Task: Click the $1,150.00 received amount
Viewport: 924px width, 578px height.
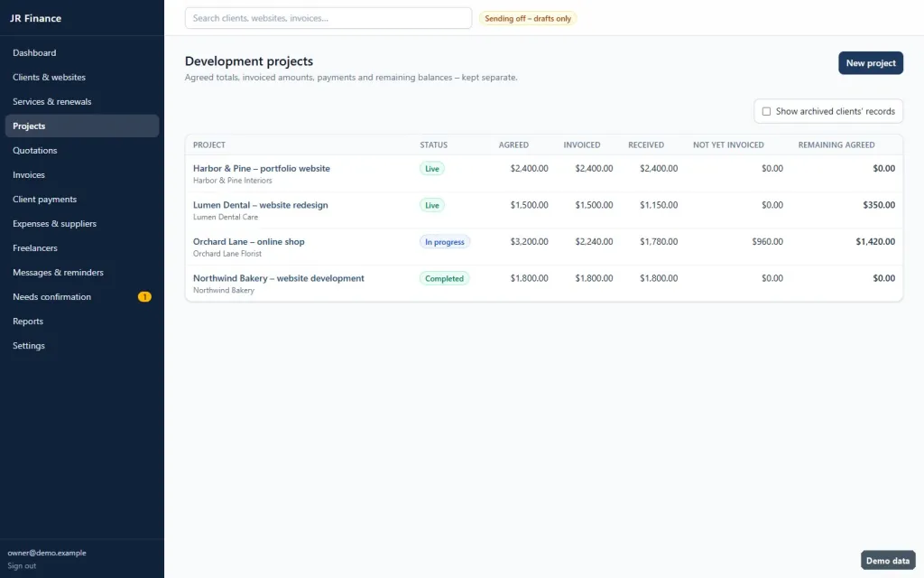Action: (x=659, y=205)
